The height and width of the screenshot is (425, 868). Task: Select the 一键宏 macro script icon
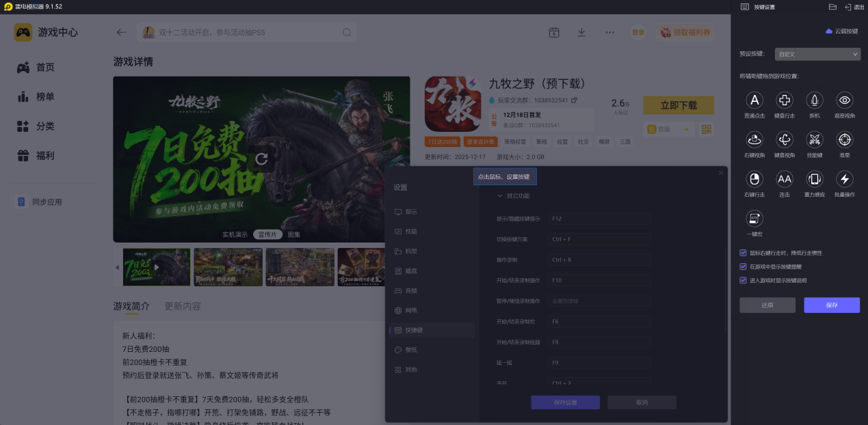[x=754, y=218]
